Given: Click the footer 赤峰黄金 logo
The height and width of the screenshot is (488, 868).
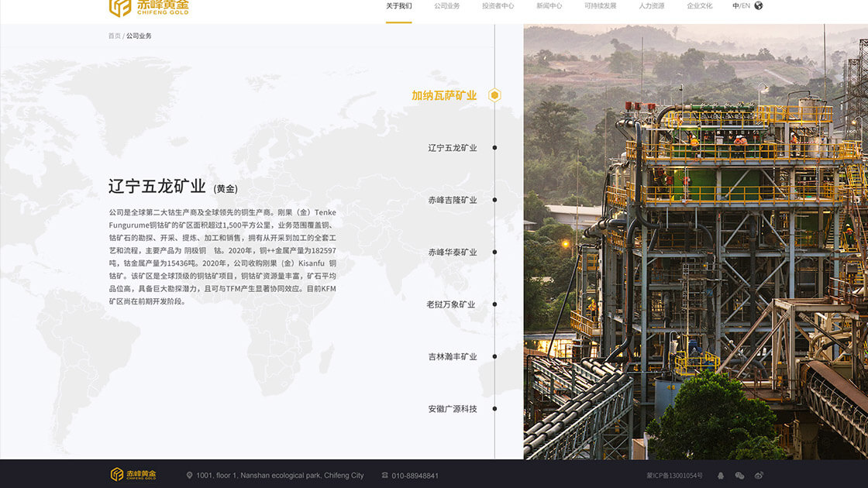Looking at the screenshot, I should pyautogui.click(x=133, y=474).
